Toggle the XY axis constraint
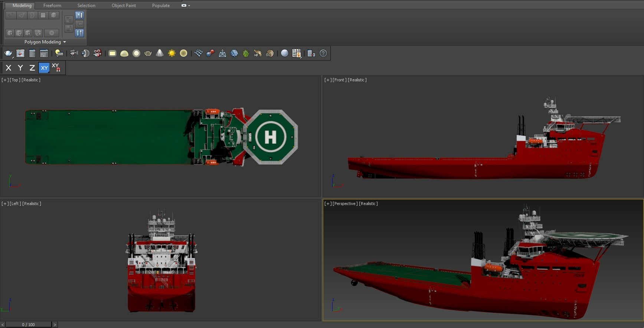 click(x=44, y=68)
